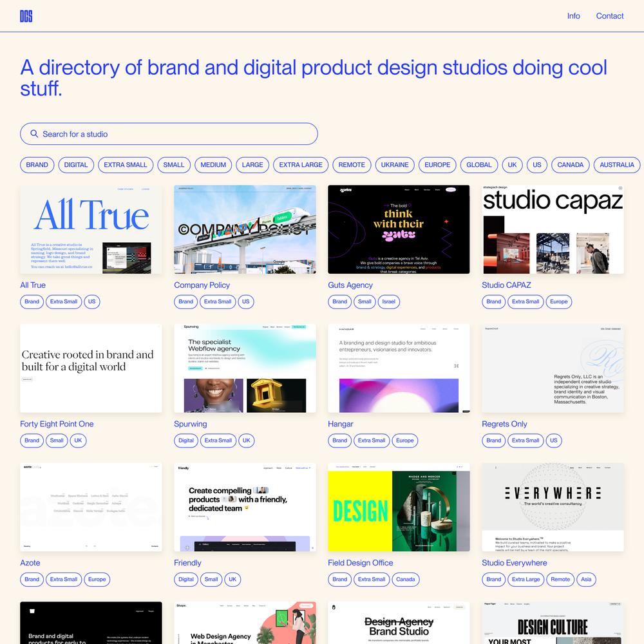
Task: Open the Regrets Only thumbnail
Action: (x=553, y=368)
